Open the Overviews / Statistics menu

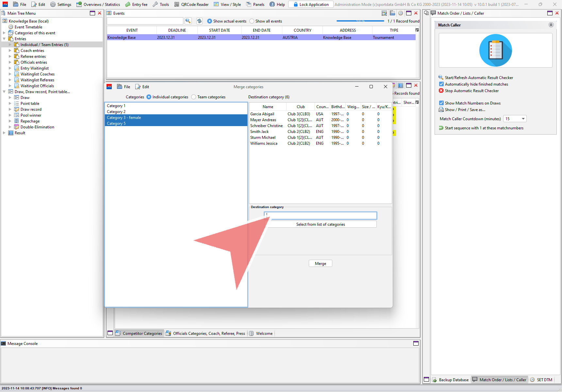[98, 4]
